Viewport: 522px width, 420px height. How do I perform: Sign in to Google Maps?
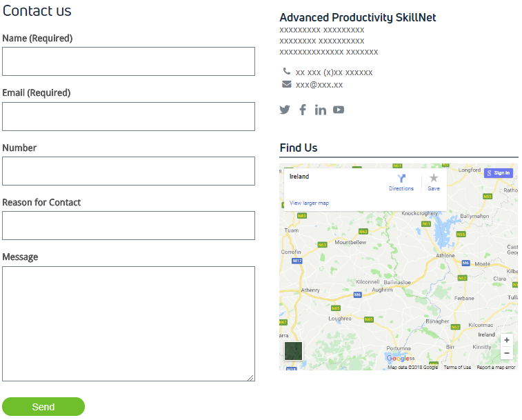click(x=499, y=173)
